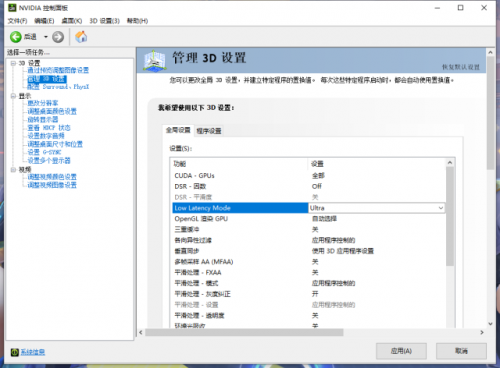The width and height of the screenshot is (500, 368).
Task: Go to the Home page via house icon
Action: pos(81,37)
